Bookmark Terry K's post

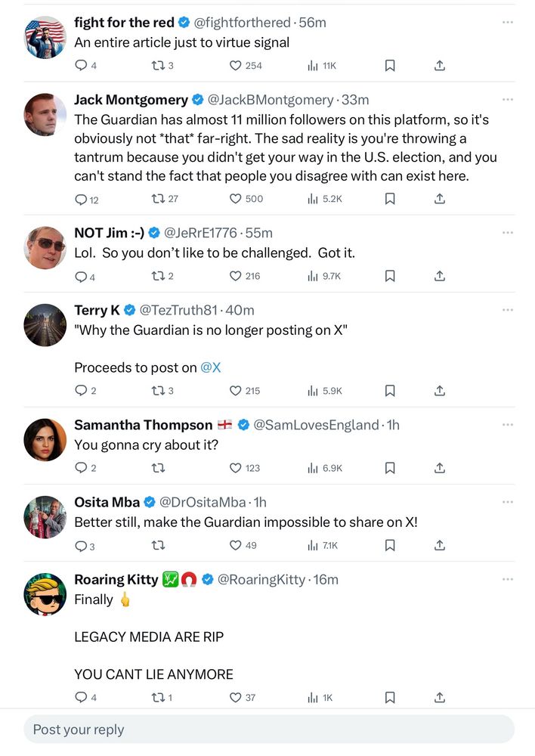[390, 391]
